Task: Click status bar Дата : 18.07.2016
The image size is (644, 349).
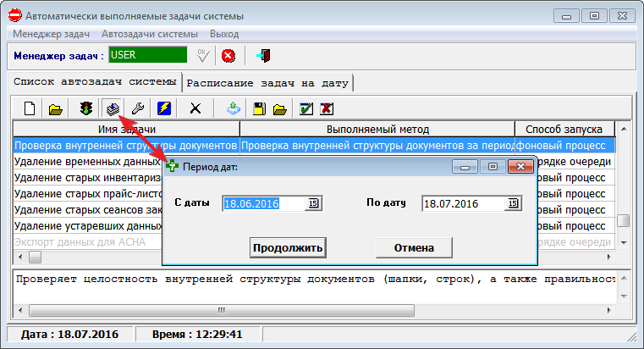Action: point(70,335)
